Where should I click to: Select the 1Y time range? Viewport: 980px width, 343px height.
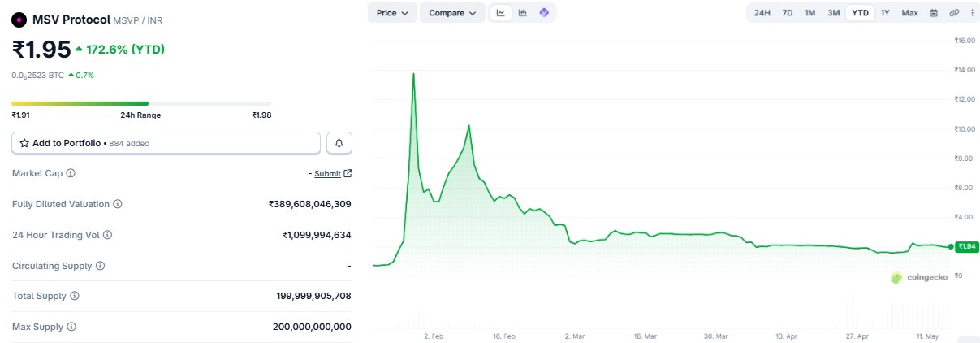click(x=885, y=13)
